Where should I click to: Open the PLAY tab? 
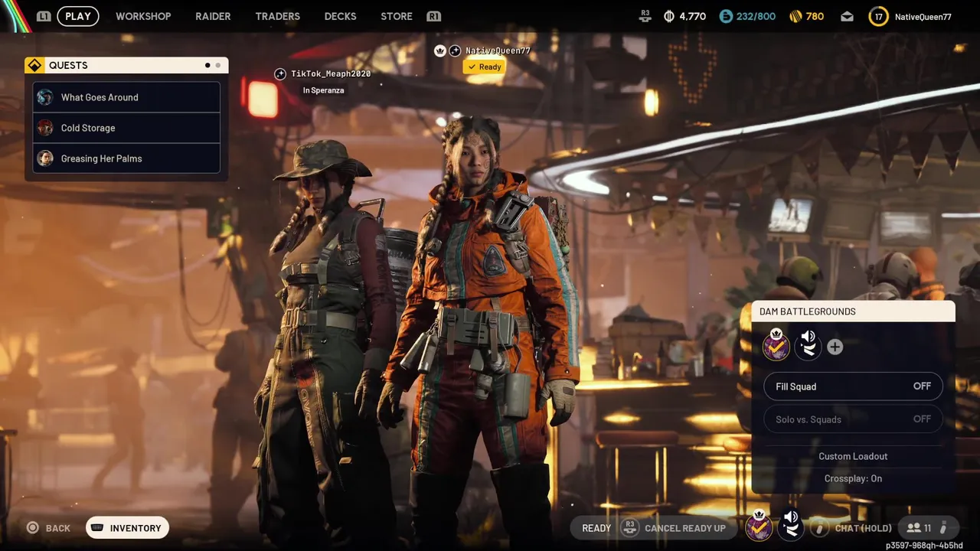[78, 16]
